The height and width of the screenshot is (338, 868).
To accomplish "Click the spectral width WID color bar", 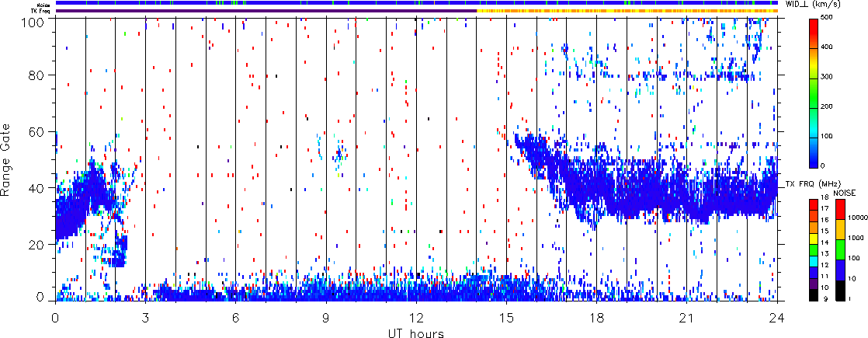I will pyautogui.click(x=814, y=93).
